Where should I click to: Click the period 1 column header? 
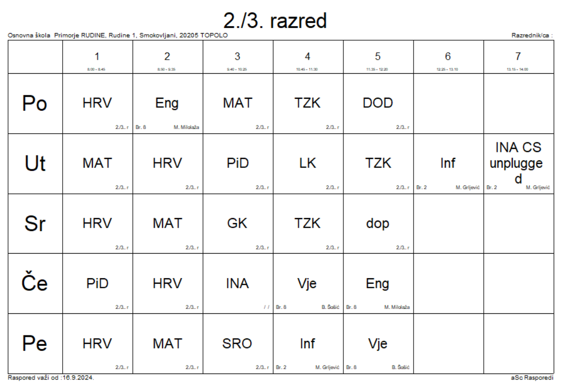tap(97, 57)
